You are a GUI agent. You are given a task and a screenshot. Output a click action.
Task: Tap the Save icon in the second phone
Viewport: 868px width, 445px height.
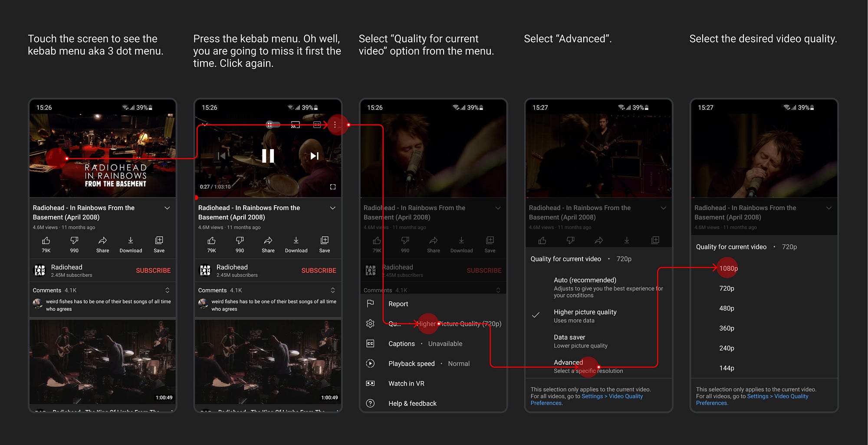pyautogui.click(x=325, y=240)
